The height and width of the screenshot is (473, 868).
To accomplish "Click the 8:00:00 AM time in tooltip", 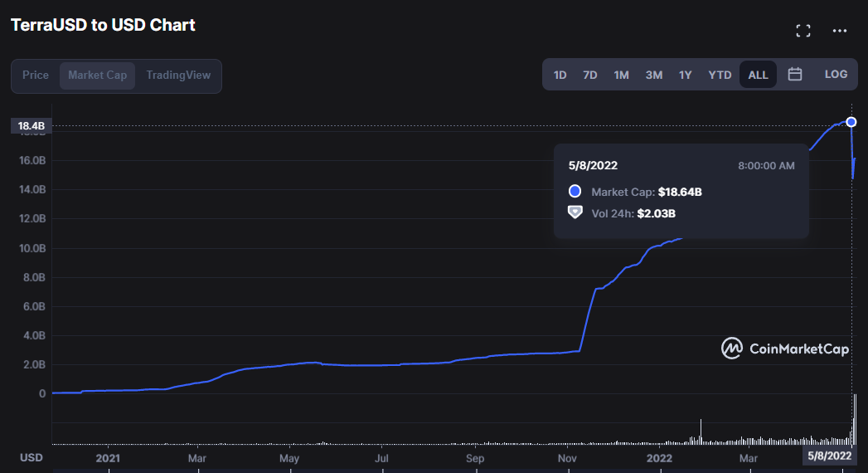I will (766, 166).
